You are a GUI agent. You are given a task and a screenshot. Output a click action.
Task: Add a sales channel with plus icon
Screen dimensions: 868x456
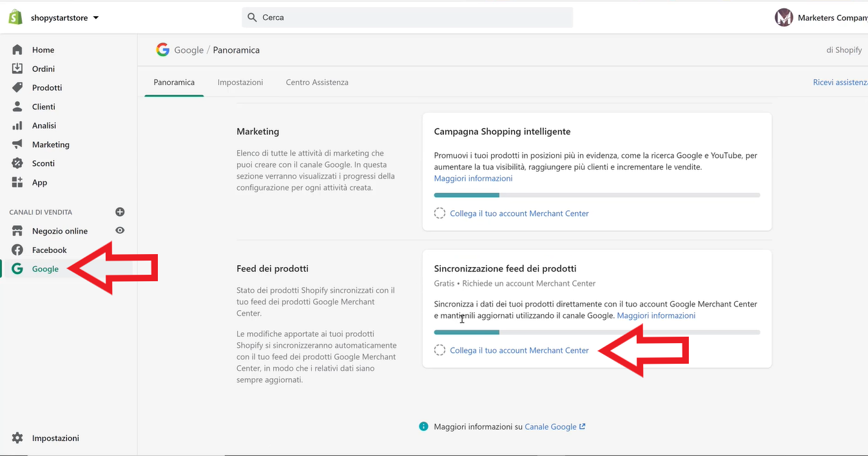[x=119, y=212]
